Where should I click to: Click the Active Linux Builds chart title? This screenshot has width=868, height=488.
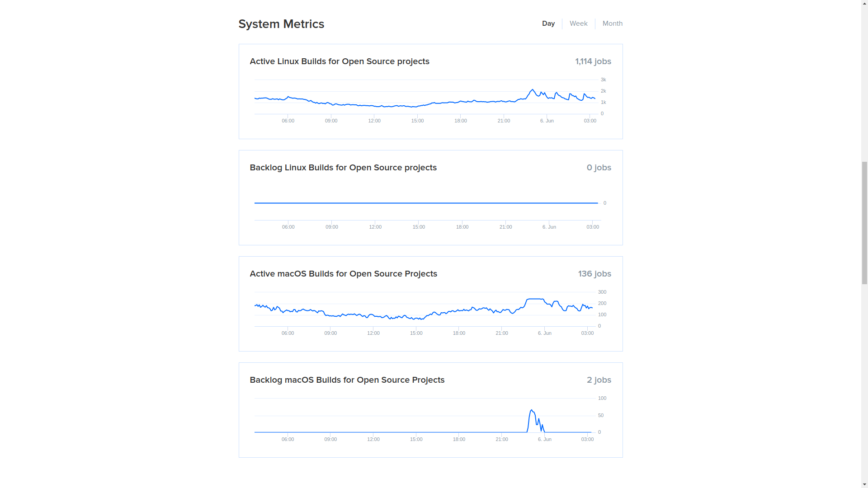pyautogui.click(x=339, y=61)
